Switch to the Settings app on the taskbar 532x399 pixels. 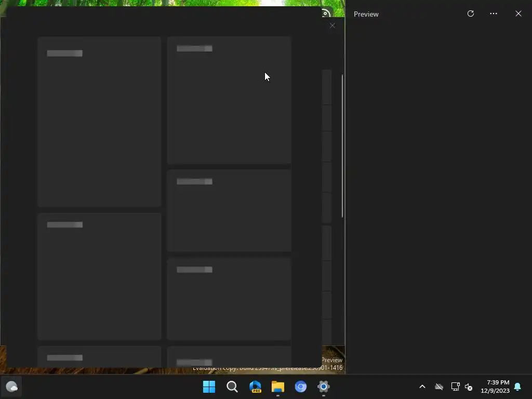(x=324, y=387)
